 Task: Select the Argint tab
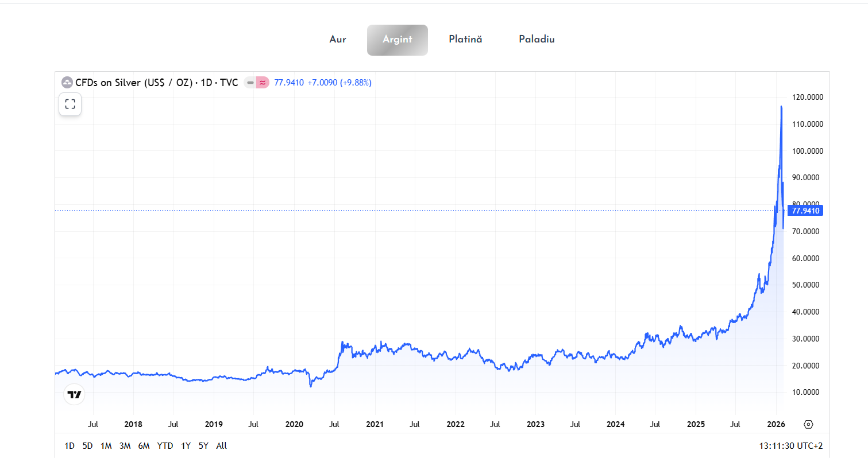397,40
